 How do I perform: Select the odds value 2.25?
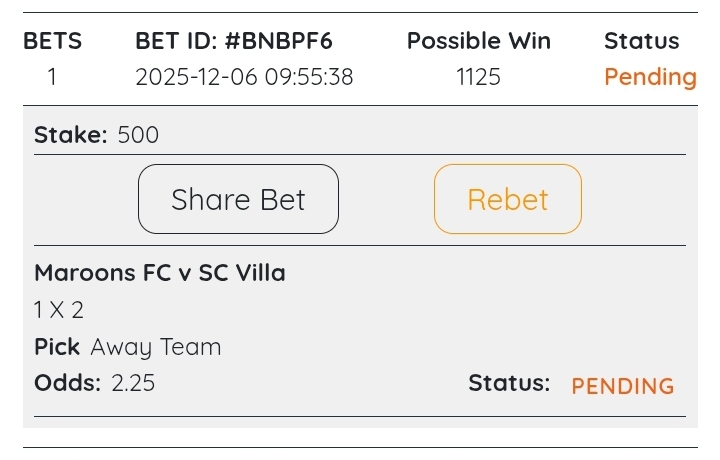click(132, 383)
